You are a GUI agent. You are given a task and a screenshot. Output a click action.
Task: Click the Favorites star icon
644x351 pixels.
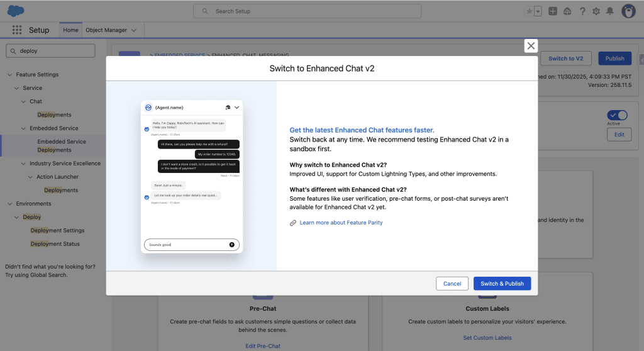[x=530, y=11]
